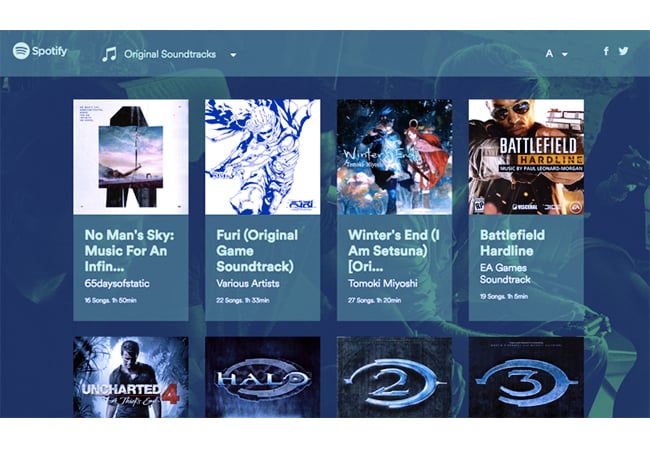650x450 pixels.
Task: Click the No Man's Sky: Music For An Infin... title
Action: click(129, 251)
